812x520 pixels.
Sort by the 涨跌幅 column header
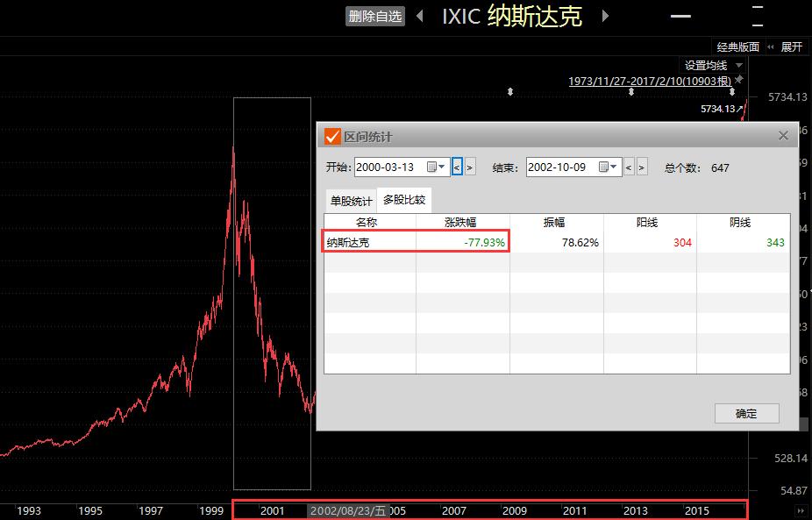pos(460,222)
